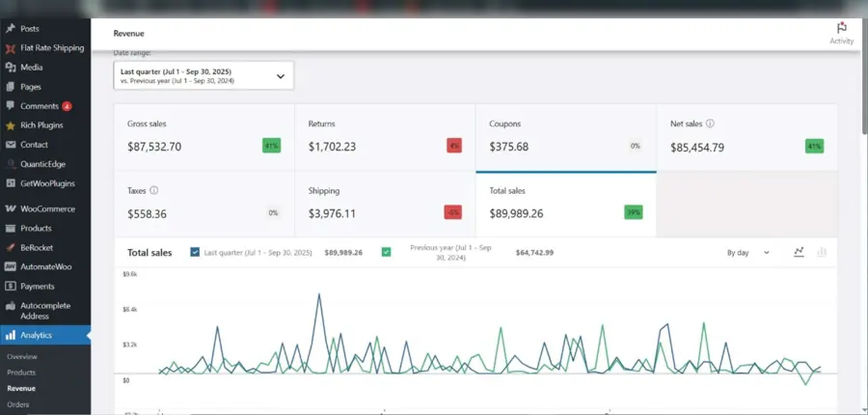The image size is (868, 415).
Task: Click the green 39% Total sales badge
Action: click(x=634, y=212)
